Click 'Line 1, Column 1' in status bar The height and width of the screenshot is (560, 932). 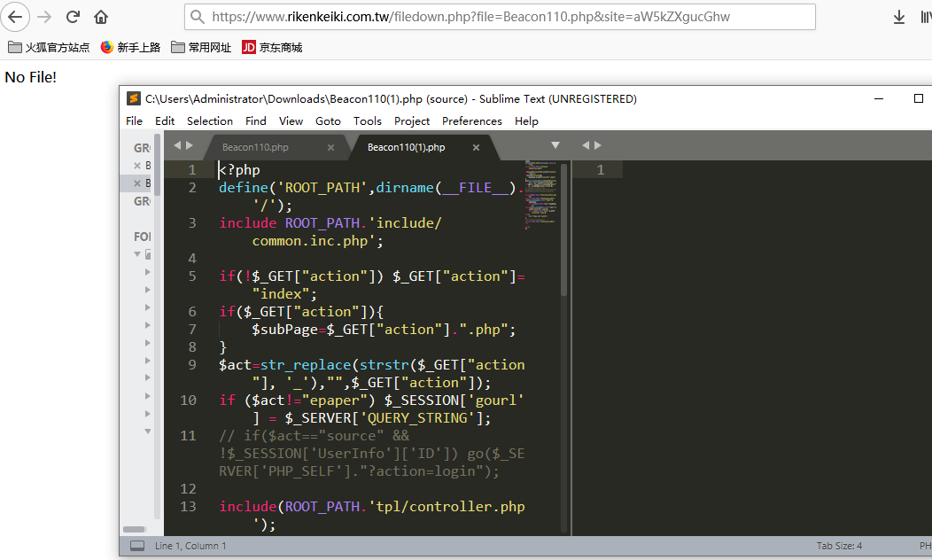[190, 546]
